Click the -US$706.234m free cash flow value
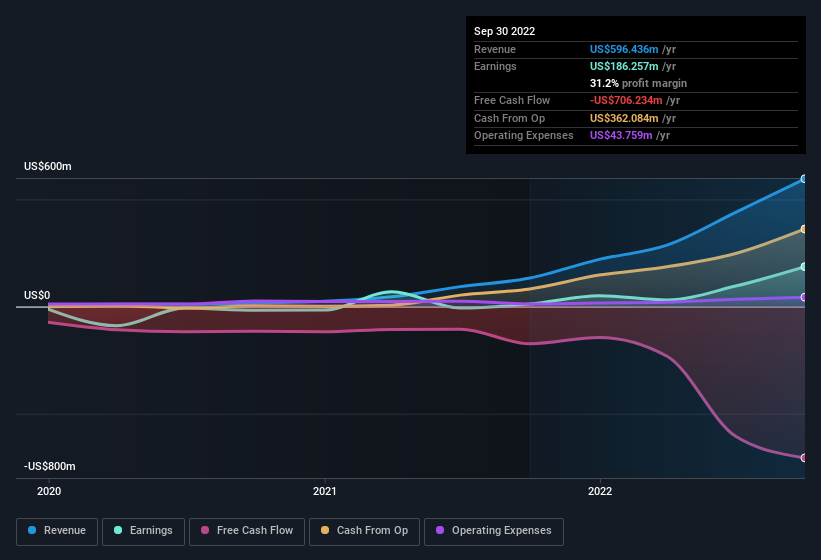Screen dimensions: 821x560 pos(626,100)
